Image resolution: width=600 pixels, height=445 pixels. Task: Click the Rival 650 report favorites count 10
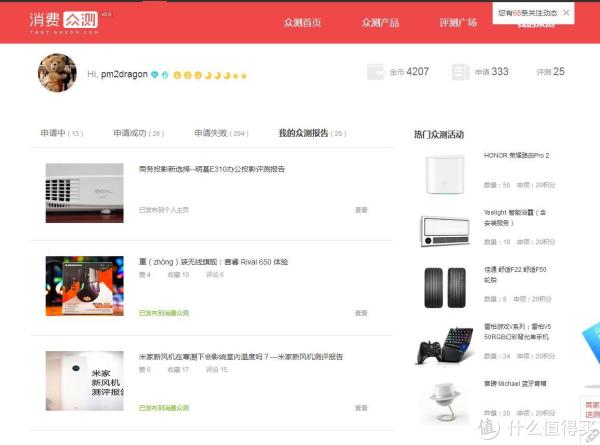(178, 275)
